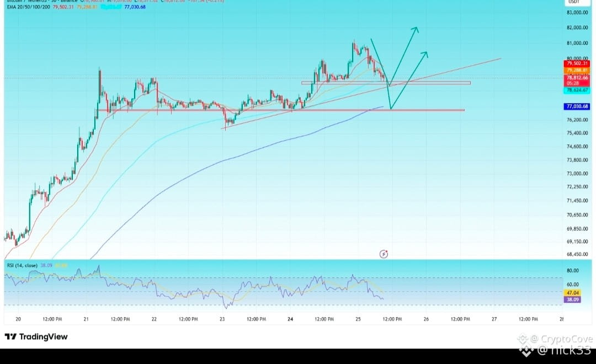Screen dimensions: 596x364
Task: Click the RSI scale label 80.00
Action: point(573,271)
